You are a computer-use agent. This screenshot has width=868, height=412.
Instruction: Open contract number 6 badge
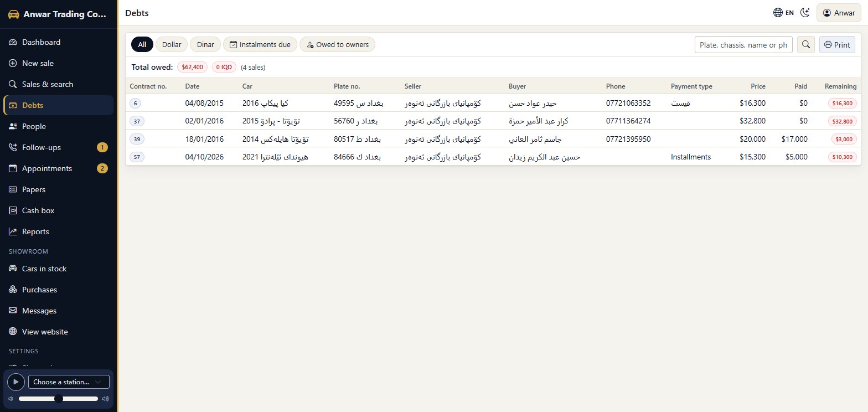[136, 103]
